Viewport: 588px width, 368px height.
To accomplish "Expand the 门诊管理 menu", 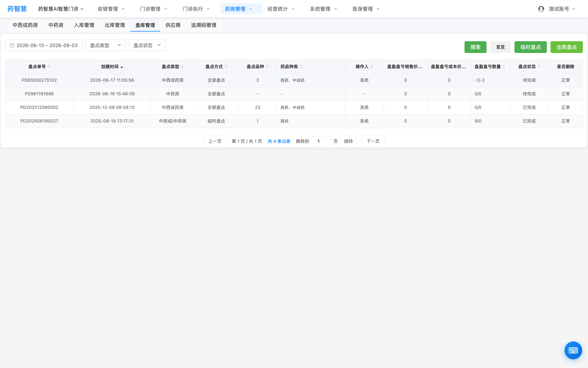I will [154, 9].
